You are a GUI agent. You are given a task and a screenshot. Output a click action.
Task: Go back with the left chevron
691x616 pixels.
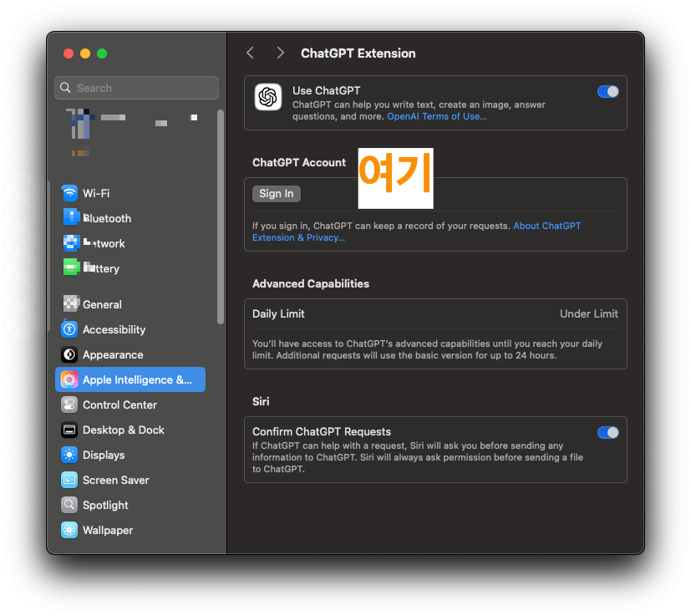(x=251, y=53)
